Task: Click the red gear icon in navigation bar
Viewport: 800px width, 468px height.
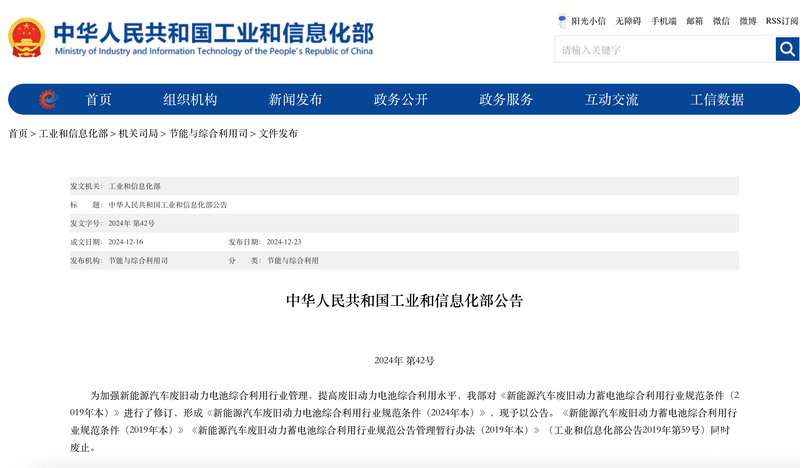Action: click(x=48, y=99)
